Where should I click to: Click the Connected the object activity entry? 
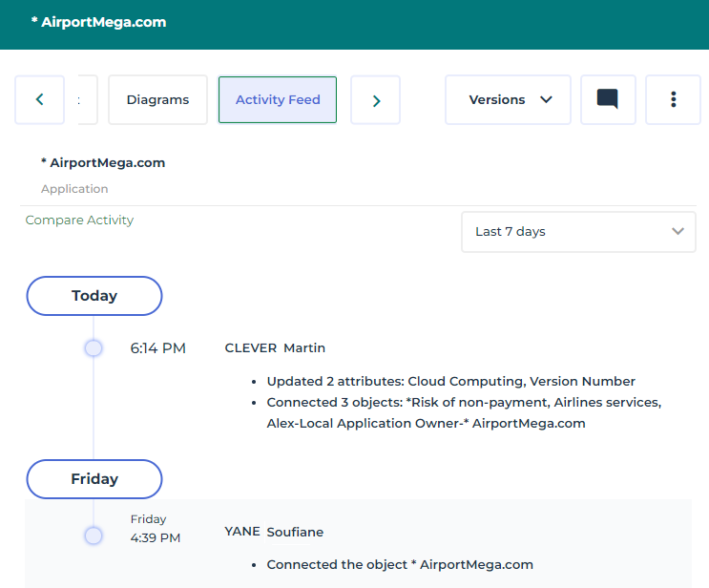(399, 564)
